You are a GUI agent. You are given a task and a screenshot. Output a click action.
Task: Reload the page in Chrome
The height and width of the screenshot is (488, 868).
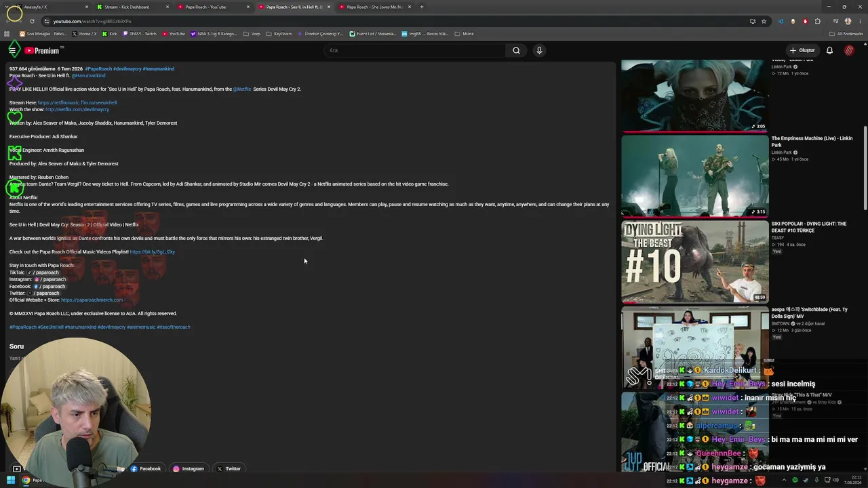(32, 21)
